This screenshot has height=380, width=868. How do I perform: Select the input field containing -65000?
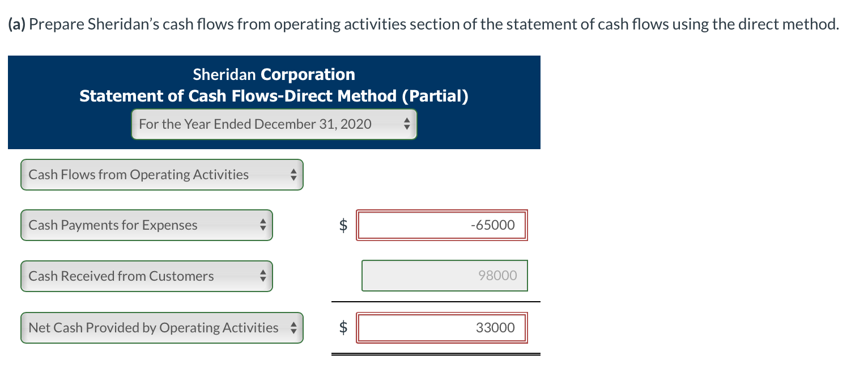(x=442, y=225)
